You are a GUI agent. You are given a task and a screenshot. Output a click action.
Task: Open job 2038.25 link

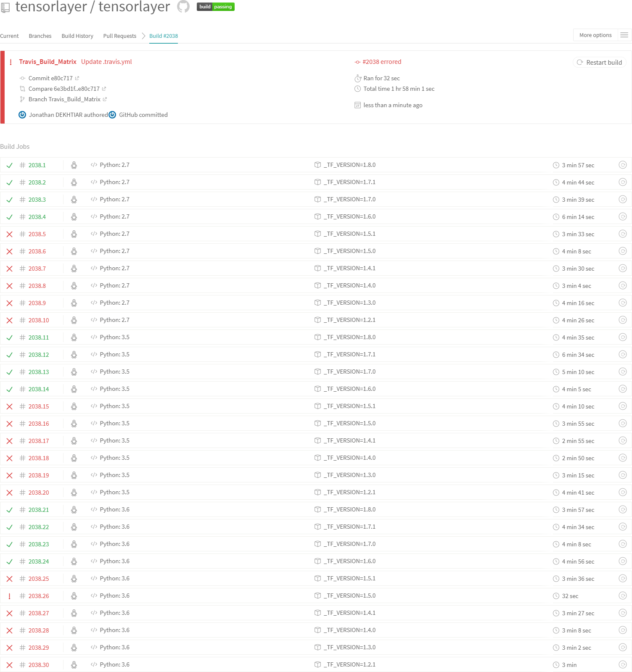pyautogui.click(x=39, y=579)
